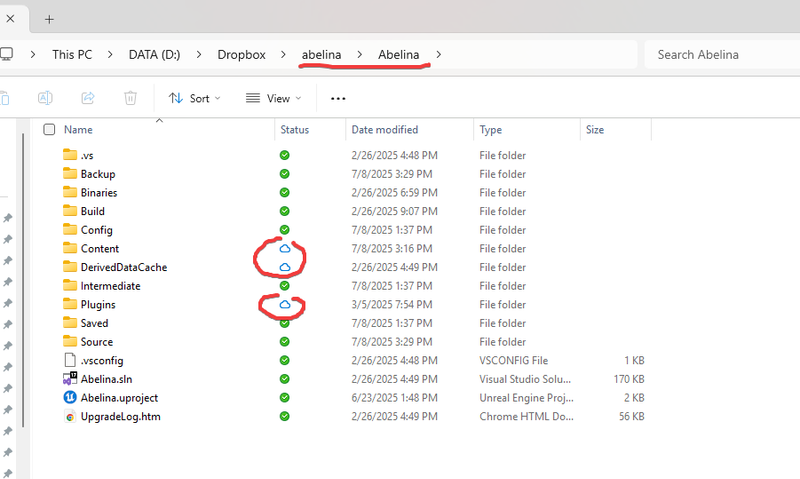Click the cloud status icon for Content
Viewport: 800px width, 479px height.
(x=285, y=248)
